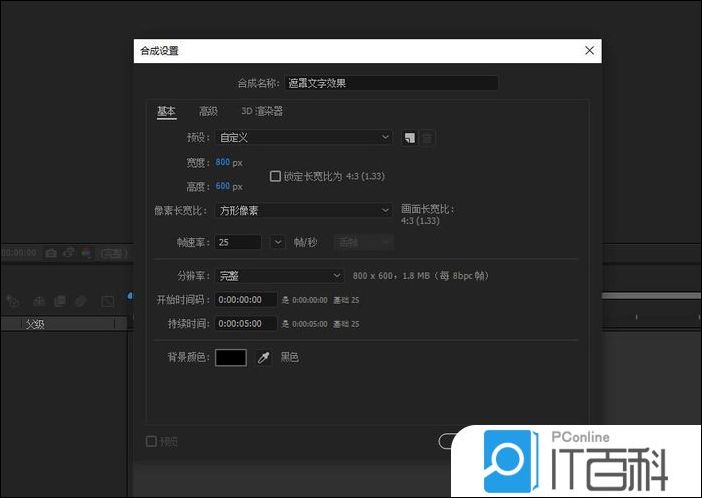Image resolution: width=702 pixels, height=498 pixels.
Task: Enable 锁定长宽比为 4:3 checkbox
Action: click(276, 176)
